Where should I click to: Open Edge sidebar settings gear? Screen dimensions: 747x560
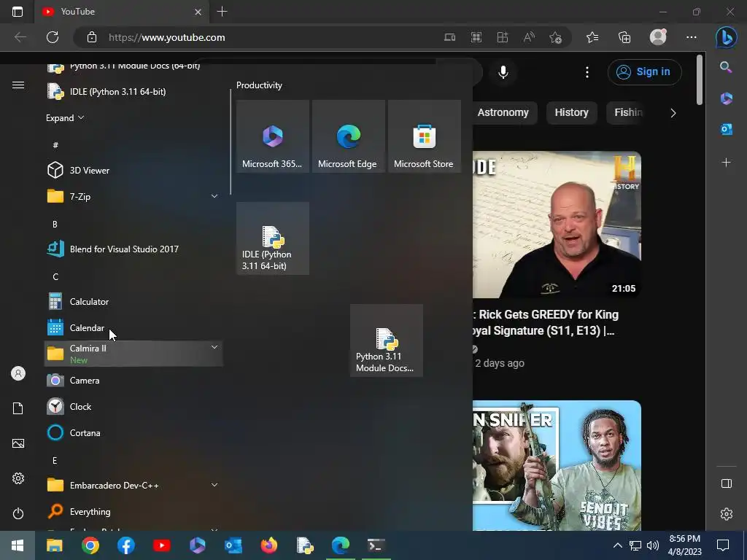pyautogui.click(x=726, y=514)
